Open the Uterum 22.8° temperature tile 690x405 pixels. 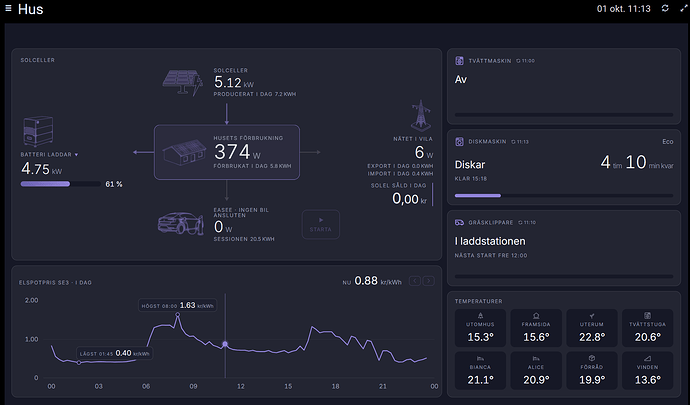pyautogui.click(x=591, y=328)
